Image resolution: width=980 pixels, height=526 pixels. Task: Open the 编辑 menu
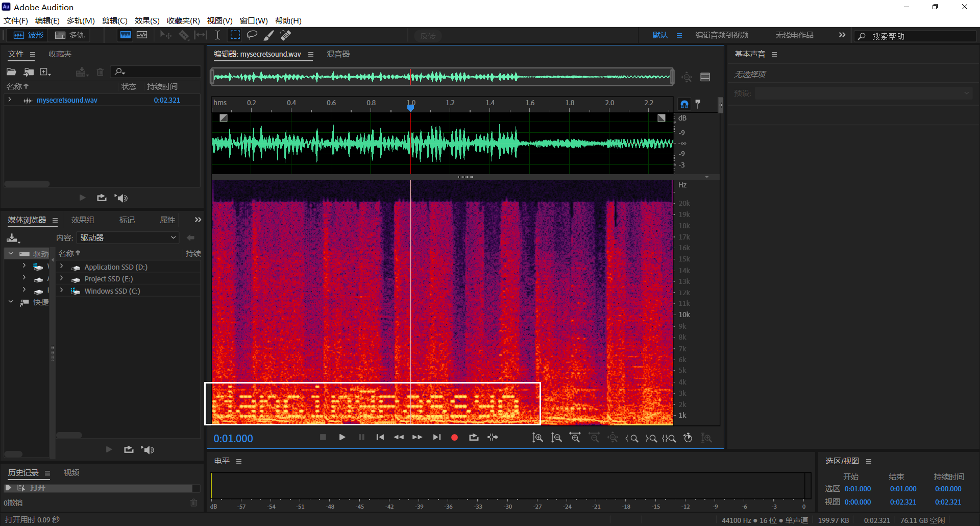pyautogui.click(x=47, y=20)
